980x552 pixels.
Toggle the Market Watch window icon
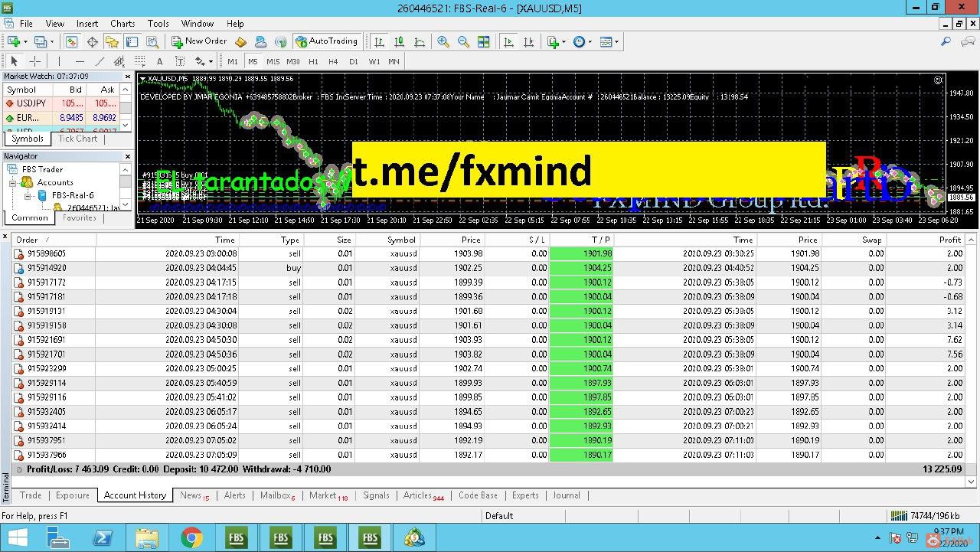click(x=72, y=41)
